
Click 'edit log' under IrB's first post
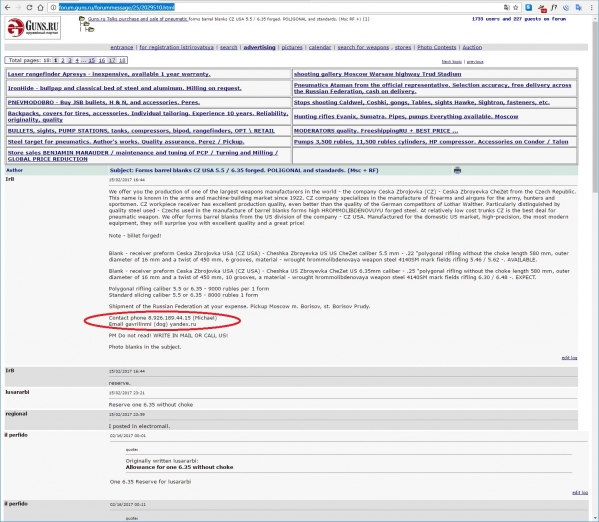pyautogui.click(x=569, y=358)
